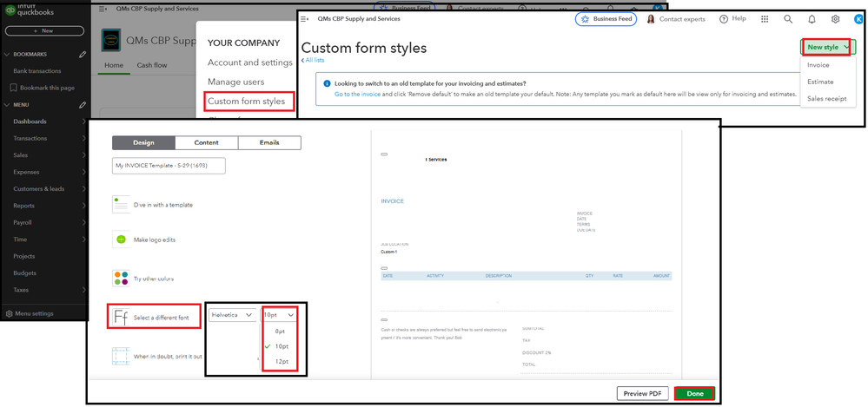
Task: Switch to the Emails tab
Action: pos(269,142)
